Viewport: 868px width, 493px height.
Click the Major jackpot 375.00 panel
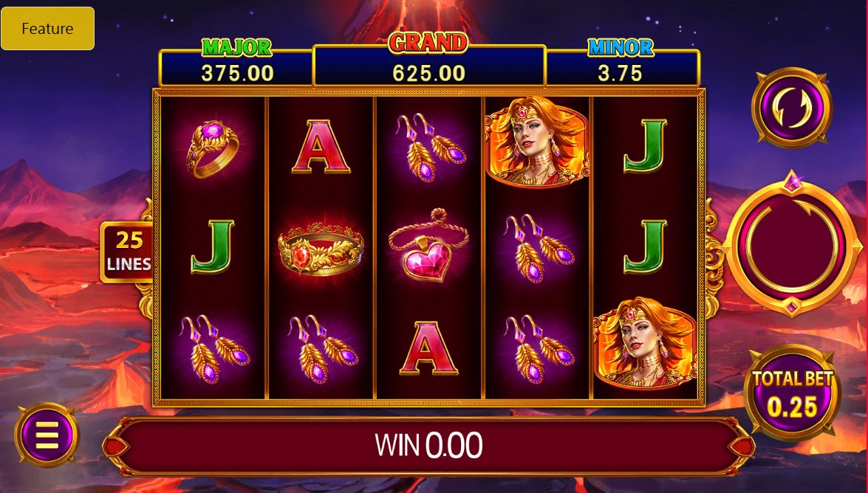coord(236,67)
